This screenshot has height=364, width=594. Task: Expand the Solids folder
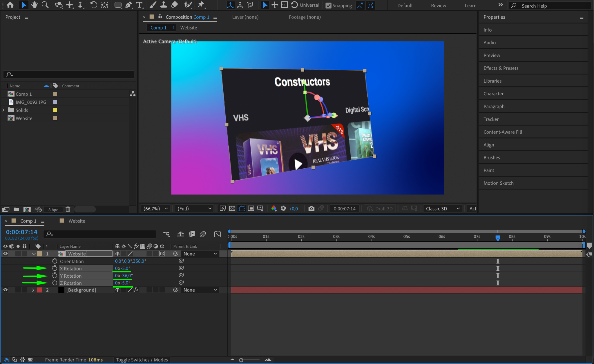[x=3, y=110]
